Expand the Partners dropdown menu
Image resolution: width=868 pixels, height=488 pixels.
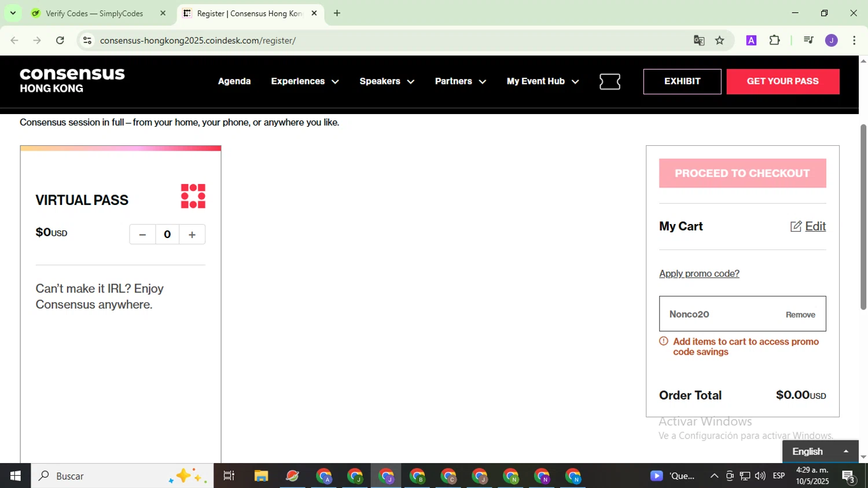coord(461,82)
